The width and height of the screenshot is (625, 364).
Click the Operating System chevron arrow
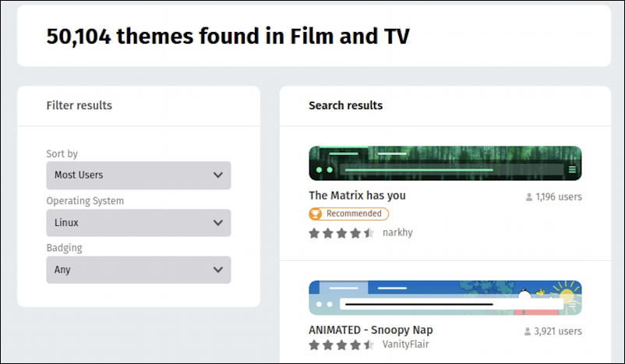click(218, 223)
